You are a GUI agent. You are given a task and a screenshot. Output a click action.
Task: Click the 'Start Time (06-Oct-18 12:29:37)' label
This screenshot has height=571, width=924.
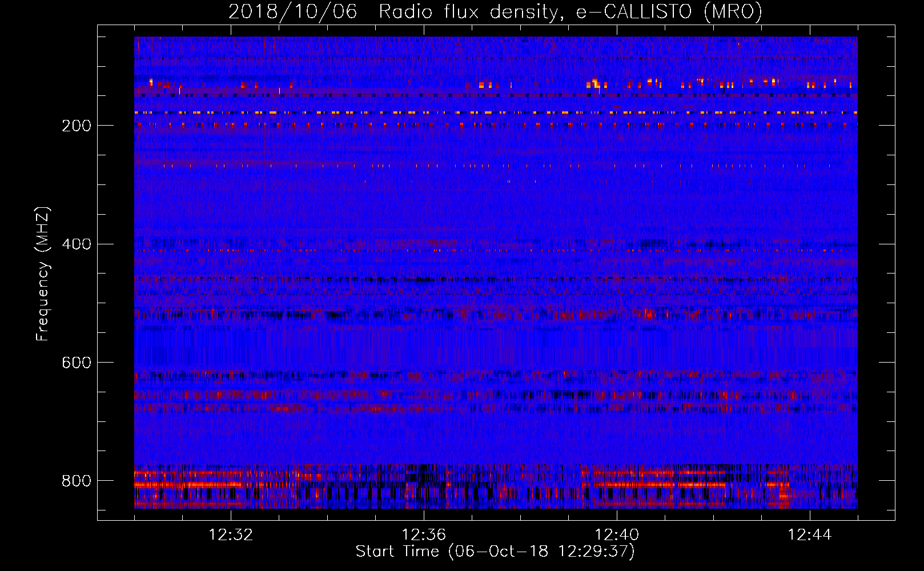tap(495, 552)
